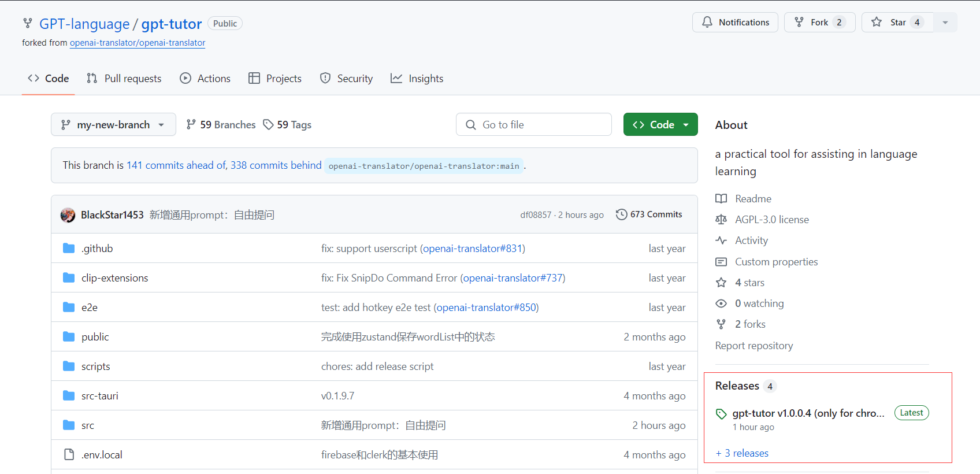The width and height of the screenshot is (980, 474).
Task: Open the openai-translator#831 issue link
Action: (x=473, y=249)
